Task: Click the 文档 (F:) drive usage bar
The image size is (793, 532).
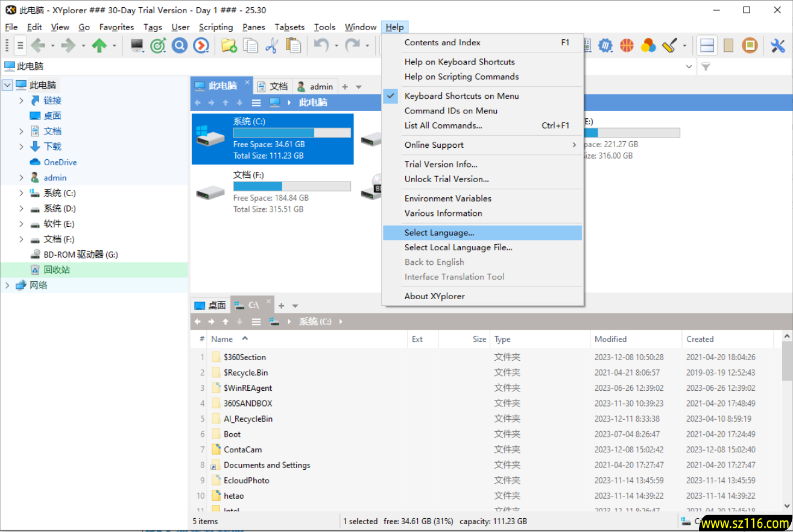Action: click(292, 186)
